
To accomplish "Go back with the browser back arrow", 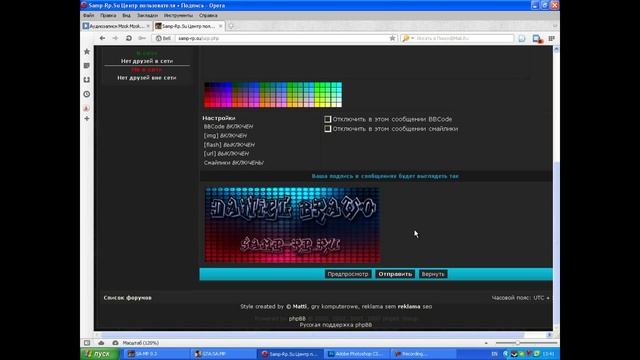I will (102, 38).
